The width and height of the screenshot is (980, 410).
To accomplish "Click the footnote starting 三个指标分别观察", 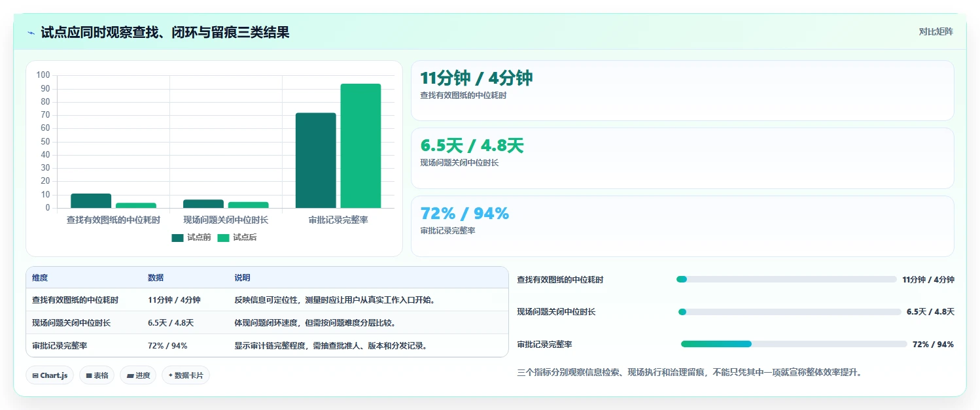I will [690, 373].
